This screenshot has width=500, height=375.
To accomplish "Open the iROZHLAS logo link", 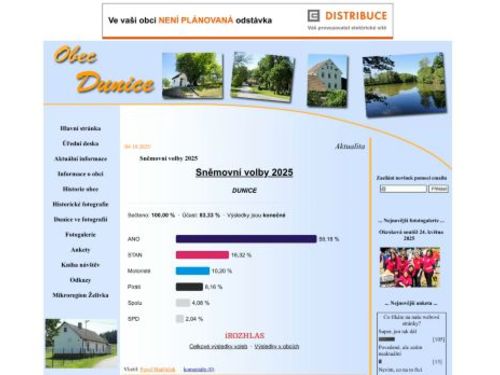I will (x=244, y=336).
